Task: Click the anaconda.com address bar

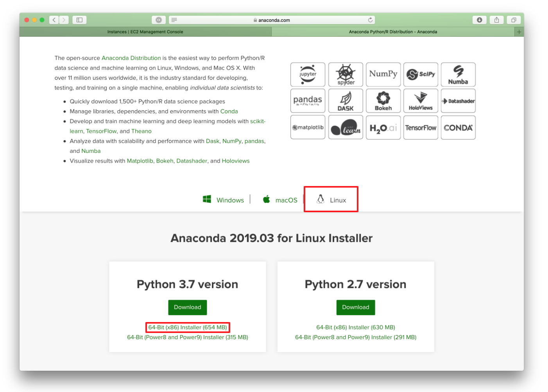Action: 272,20
